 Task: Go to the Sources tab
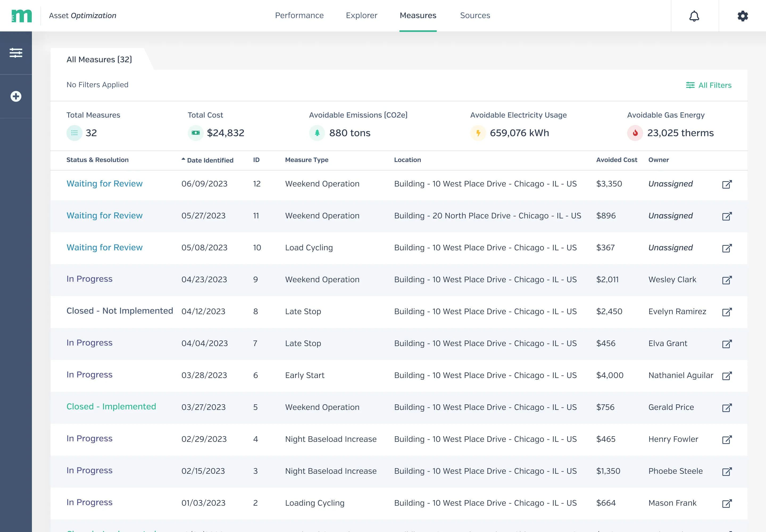click(475, 15)
